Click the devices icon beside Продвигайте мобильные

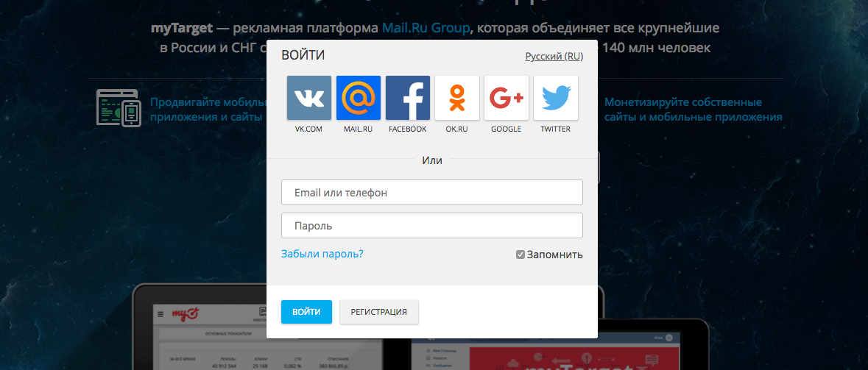119,108
